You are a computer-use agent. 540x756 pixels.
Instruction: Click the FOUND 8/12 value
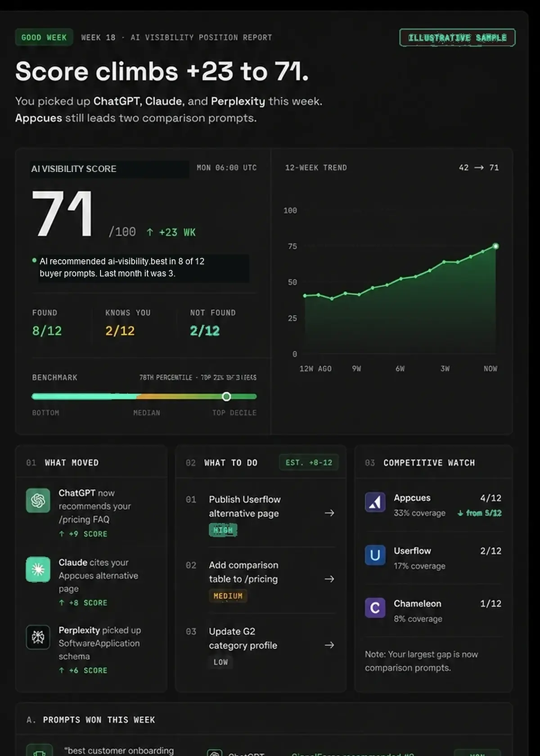tap(47, 331)
